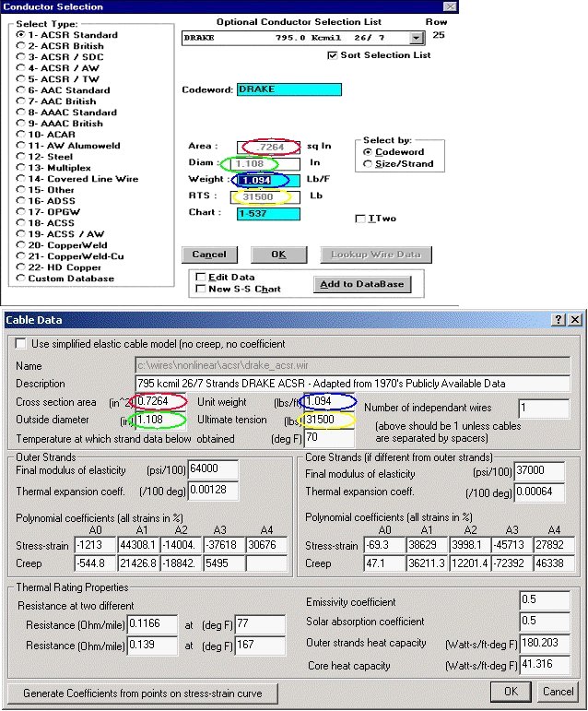Click the Solar absorption coefficient field

(x=545, y=622)
